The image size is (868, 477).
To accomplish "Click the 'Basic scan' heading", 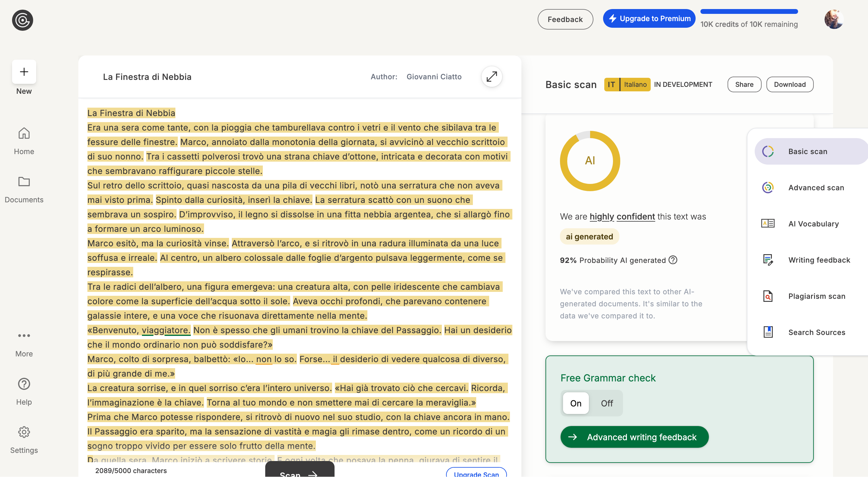I will (x=571, y=85).
